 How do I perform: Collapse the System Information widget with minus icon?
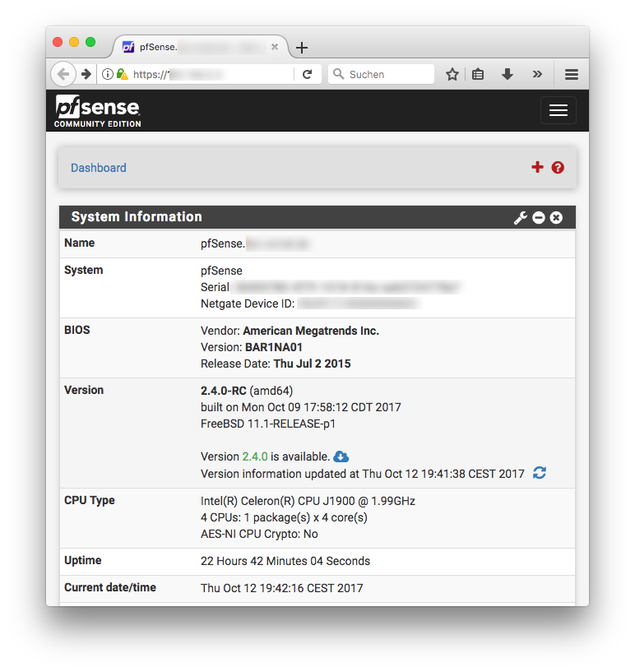pyautogui.click(x=539, y=217)
